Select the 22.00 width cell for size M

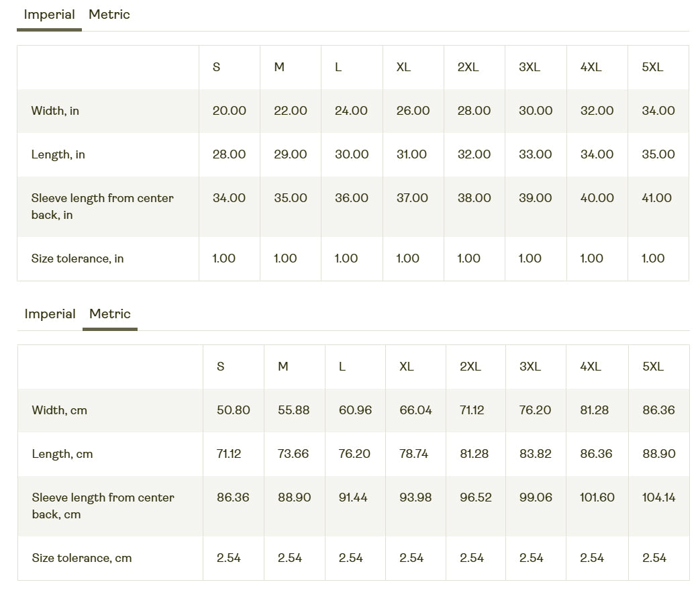point(291,111)
